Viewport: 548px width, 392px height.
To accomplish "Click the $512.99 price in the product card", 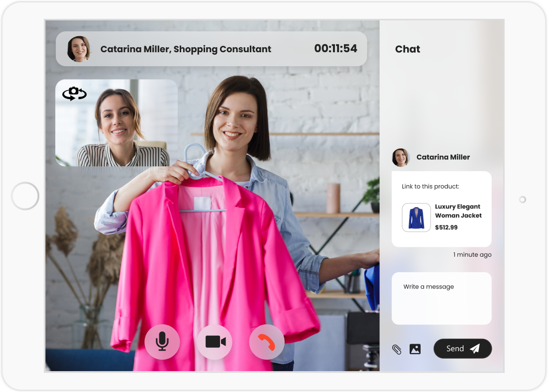I will point(446,227).
